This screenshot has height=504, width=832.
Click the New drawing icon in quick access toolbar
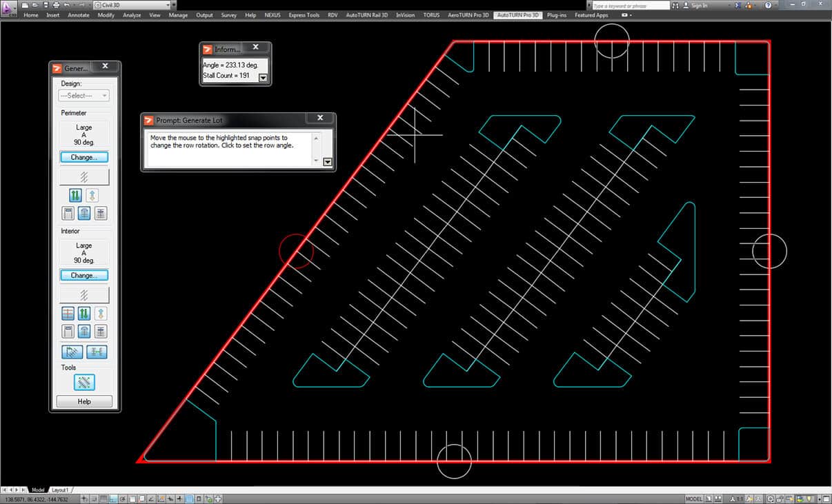[25, 5]
